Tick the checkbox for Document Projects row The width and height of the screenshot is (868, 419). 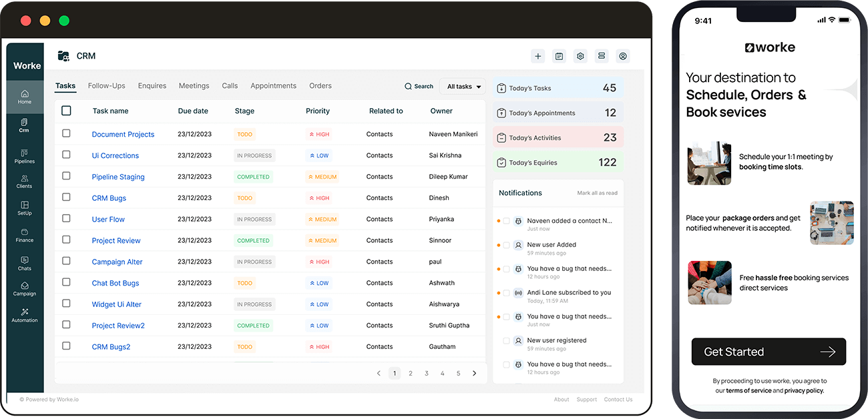(x=66, y=133)
